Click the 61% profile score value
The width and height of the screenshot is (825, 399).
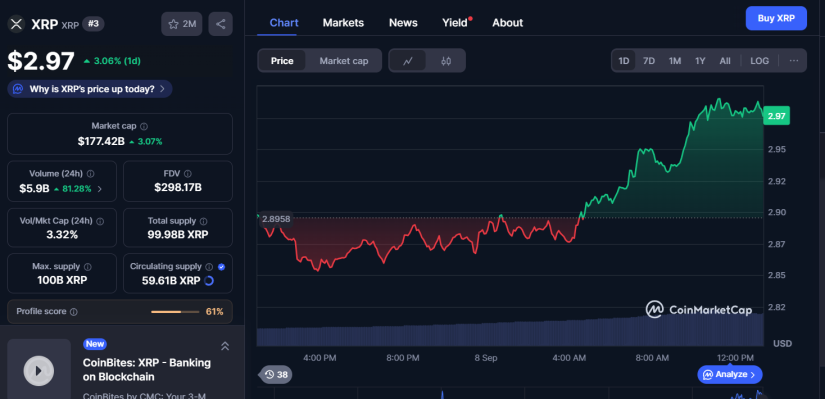214,312
